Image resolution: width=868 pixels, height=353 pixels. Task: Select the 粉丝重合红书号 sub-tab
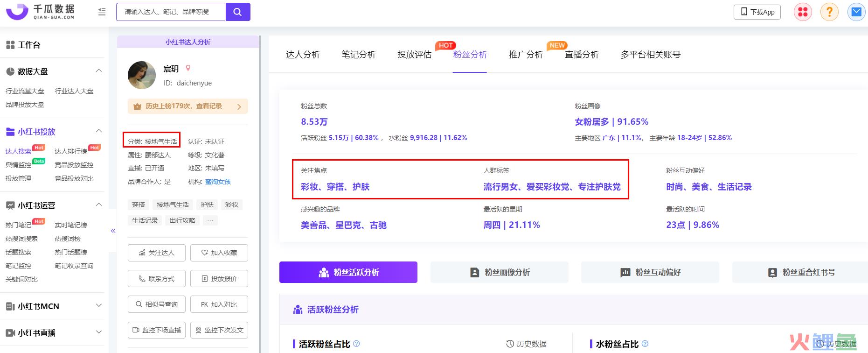coord(801,272)
